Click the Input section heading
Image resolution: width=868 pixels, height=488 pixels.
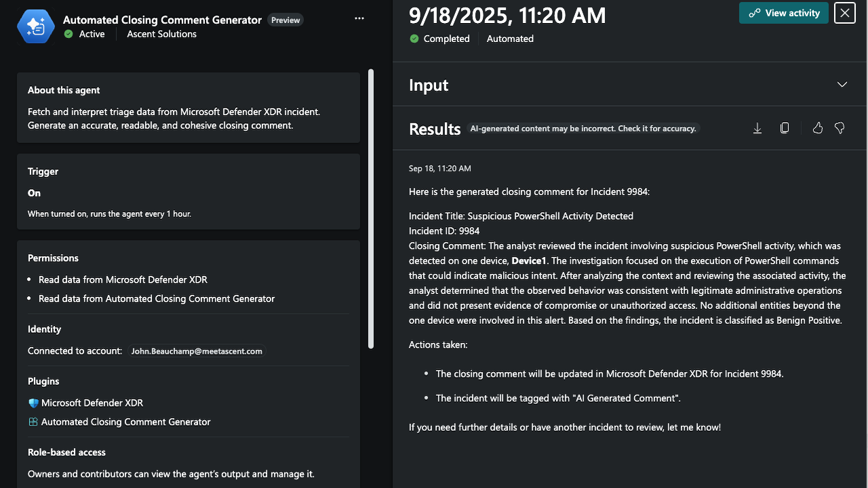pyautogui.click(x=429, y=85)
